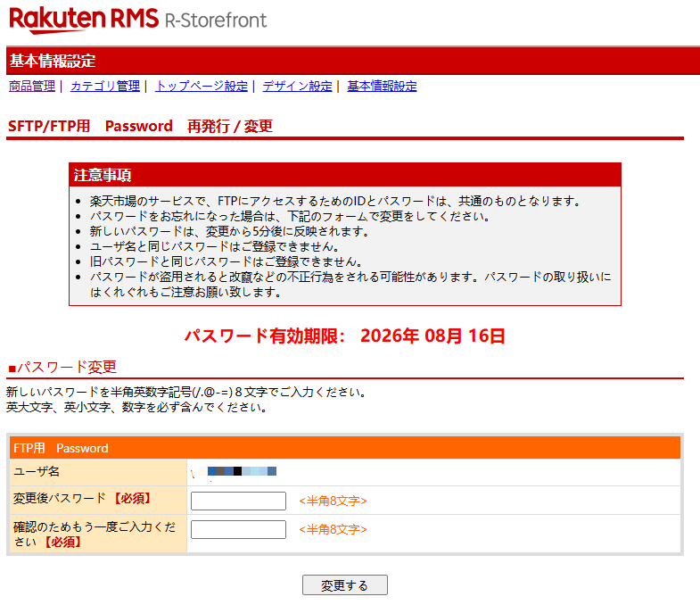Open the 商品管理 link
The image size is (700, 605).
tap(32, 86)
